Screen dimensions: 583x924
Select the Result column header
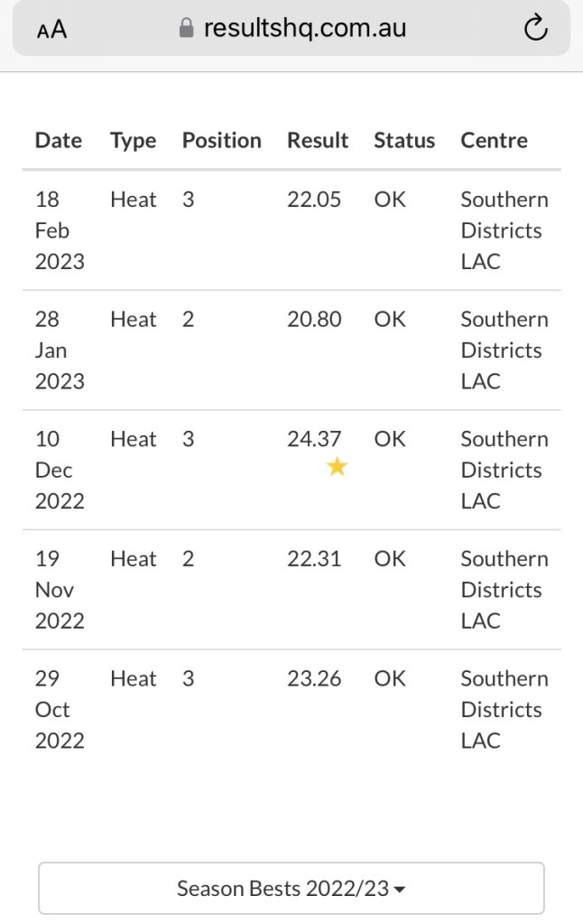coord(318,140)
